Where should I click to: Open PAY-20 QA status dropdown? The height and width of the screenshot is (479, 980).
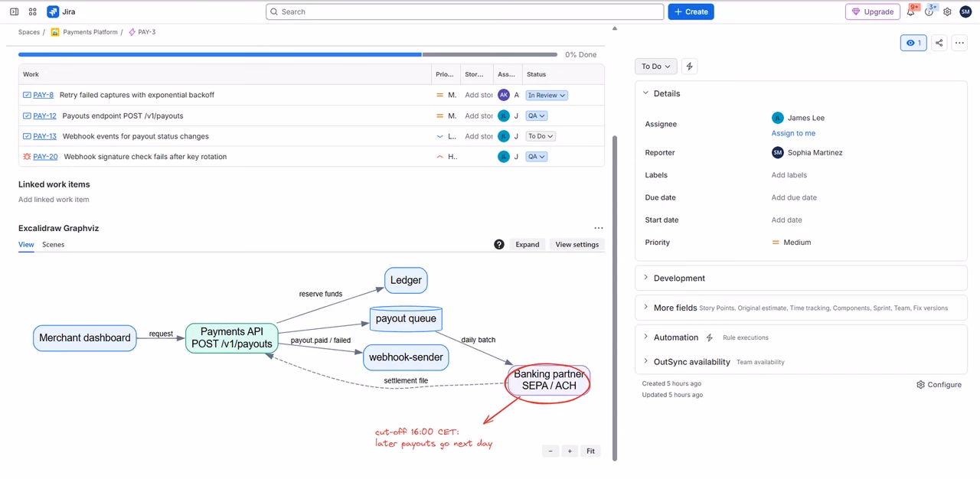(537, 156)
